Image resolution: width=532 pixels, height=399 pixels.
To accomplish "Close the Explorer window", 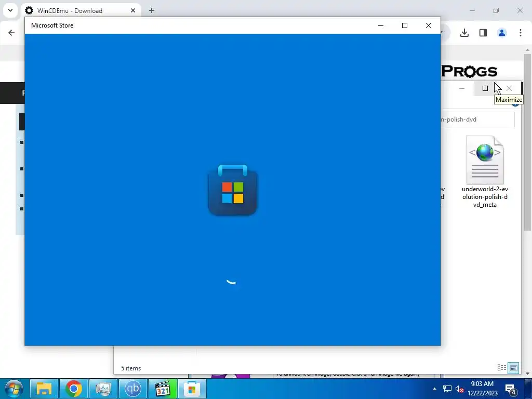I will click(509, 88).
